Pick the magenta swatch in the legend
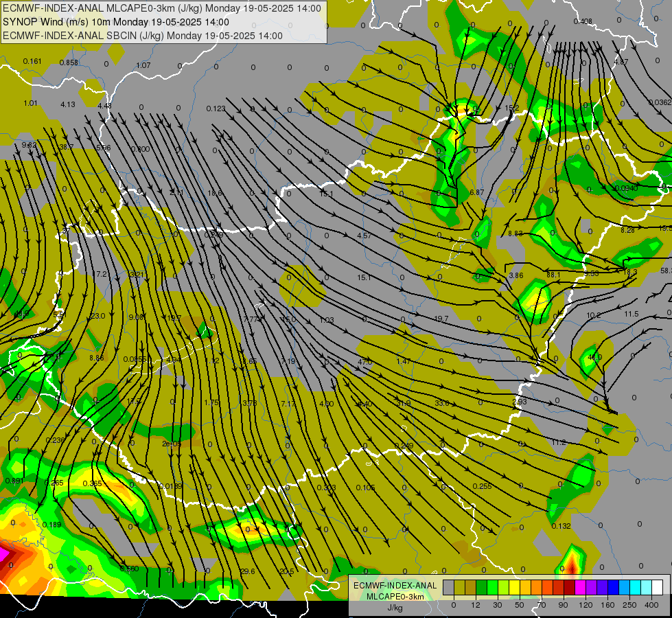 (x=581, y=588)
